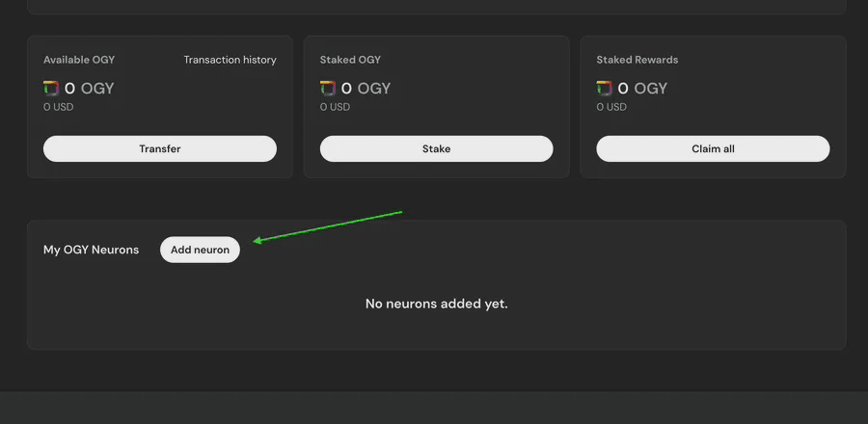The image size is (868, 424).
Task: Click the Stake button
Action: [436, 148]
